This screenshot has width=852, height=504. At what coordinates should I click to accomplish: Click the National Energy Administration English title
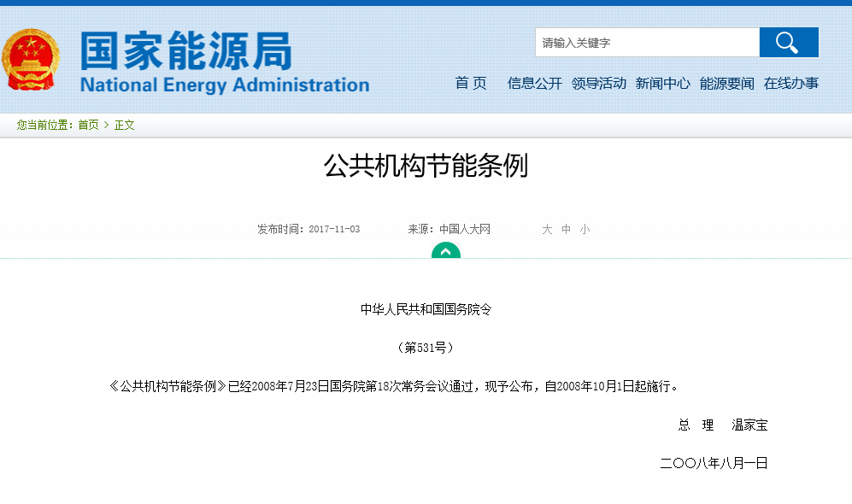tap(225, 85)
